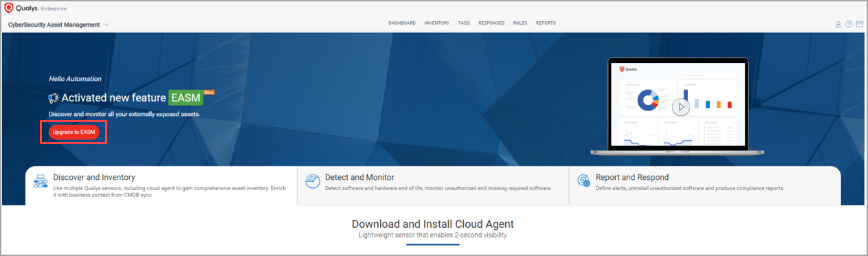
Task: Click the Lightweight sensor subtitle text
Action: click(x=433, y=235)
